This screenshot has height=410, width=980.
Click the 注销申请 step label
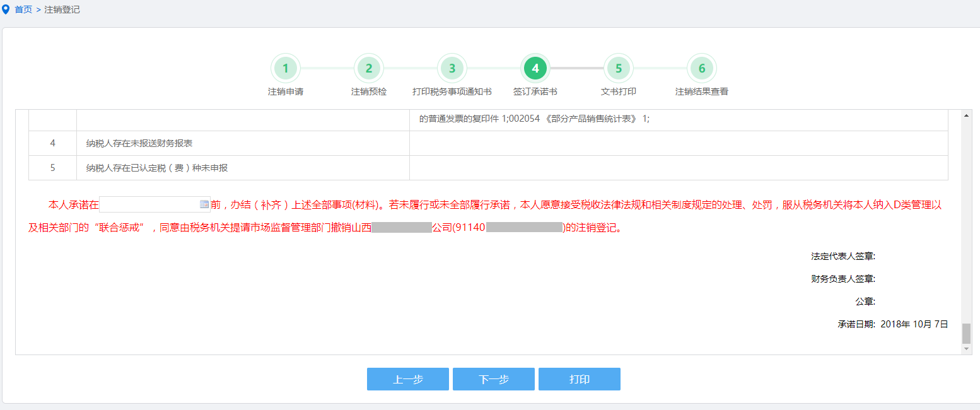tap(286, 91)
